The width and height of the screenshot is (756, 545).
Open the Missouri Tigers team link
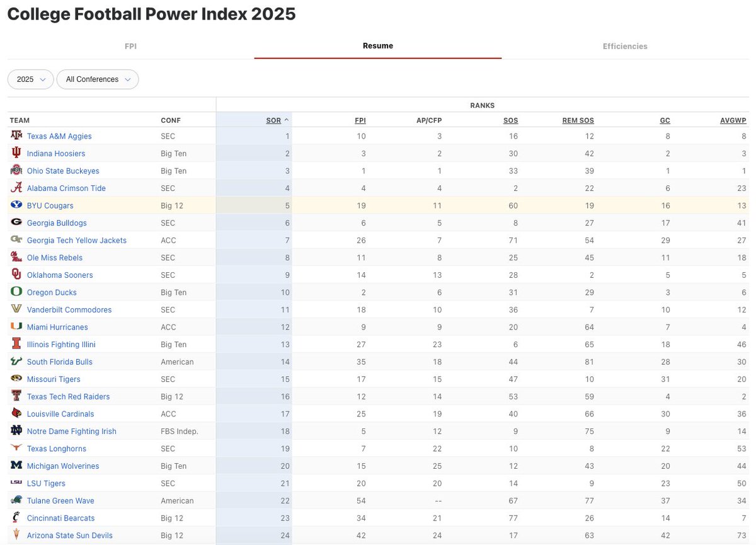(x=54, y=379)
